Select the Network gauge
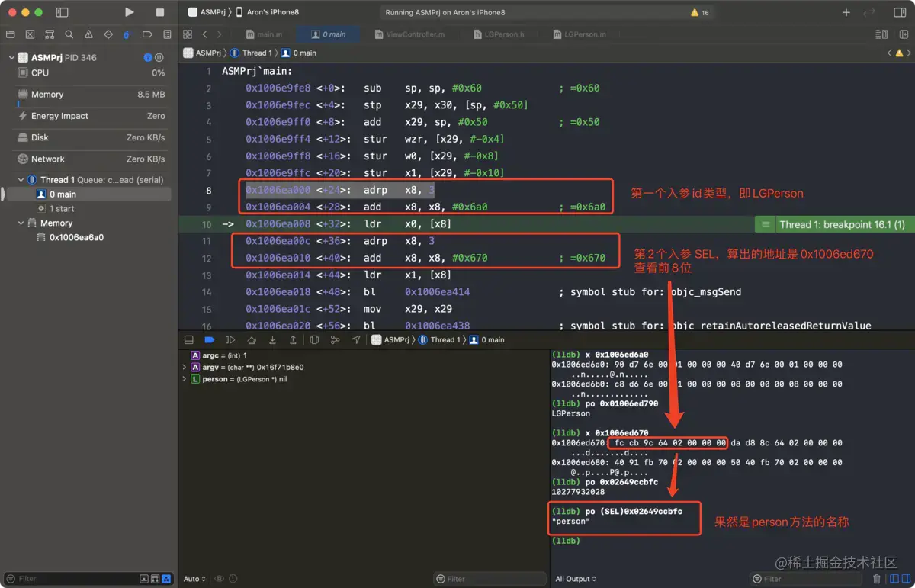The height and width of the screenshot is (588, 915). pyautogui.click(x=91, y=159)
